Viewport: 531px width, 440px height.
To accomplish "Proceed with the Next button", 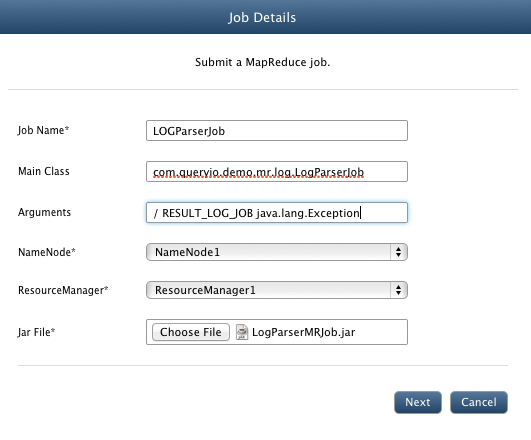I will click(418, 402).
